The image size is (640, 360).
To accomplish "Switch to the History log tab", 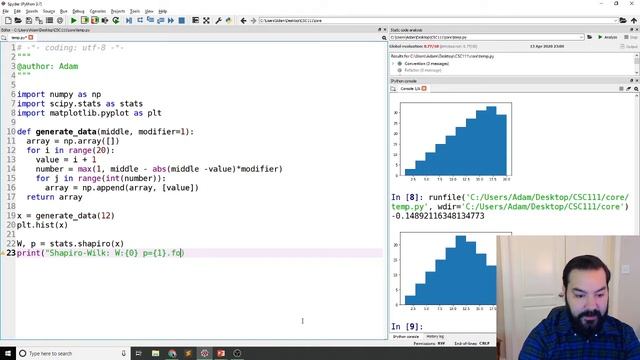I will point(435,337).
